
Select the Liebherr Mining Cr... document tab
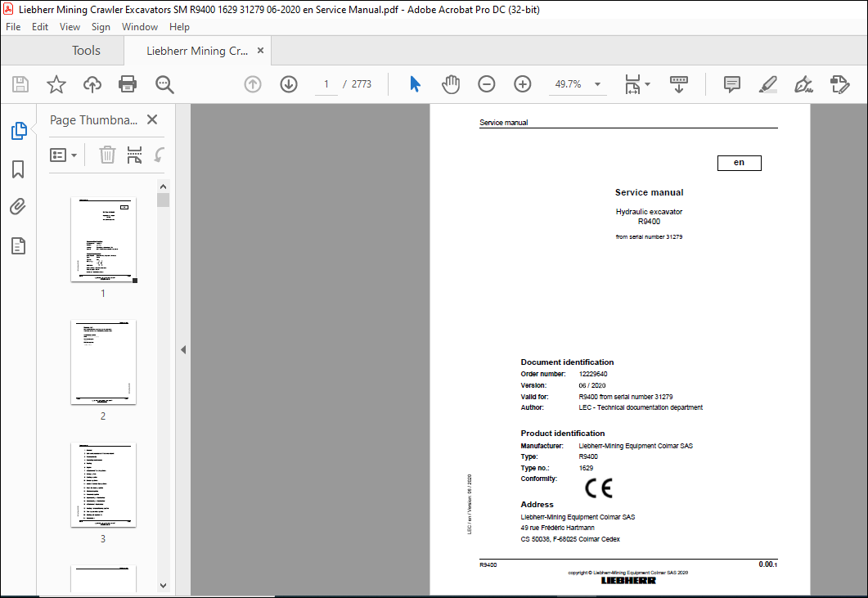click(197, 51)
